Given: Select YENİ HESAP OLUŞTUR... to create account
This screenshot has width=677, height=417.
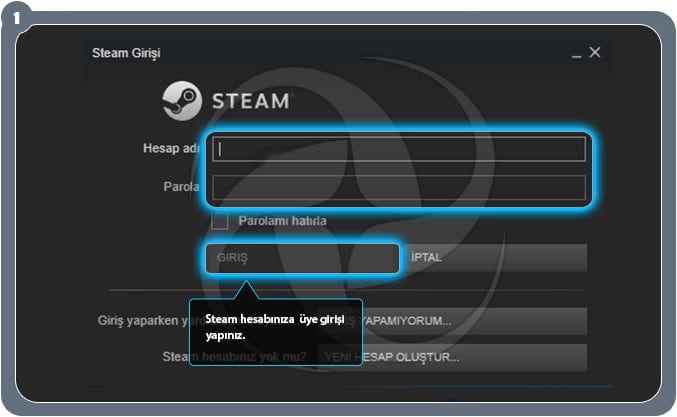Looking at the screenshot, I should (452, 356).
